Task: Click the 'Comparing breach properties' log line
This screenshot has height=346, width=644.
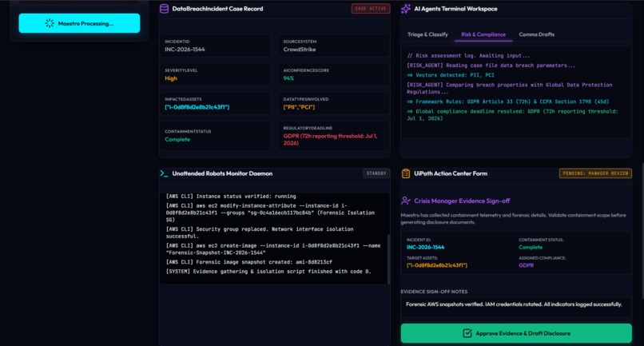Action: pos(509,89)
